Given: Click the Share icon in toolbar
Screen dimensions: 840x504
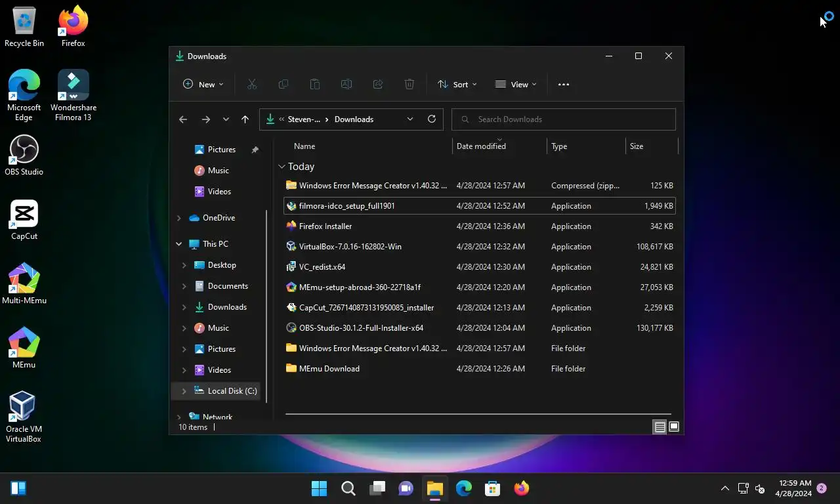Looking at the screenshot, I should (x=378, y=84).
